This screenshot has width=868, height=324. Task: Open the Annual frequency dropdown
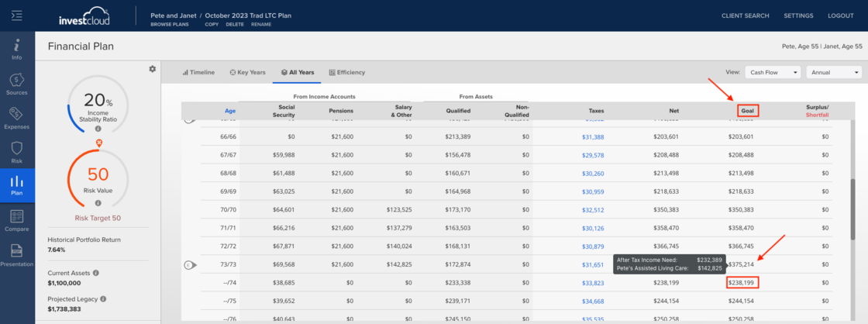(834, 72)
